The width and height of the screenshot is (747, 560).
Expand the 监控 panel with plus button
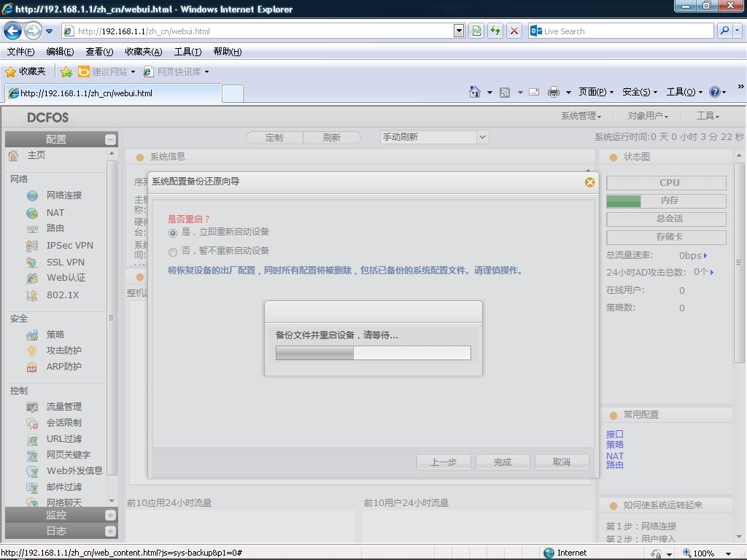(x=110, y=516)
